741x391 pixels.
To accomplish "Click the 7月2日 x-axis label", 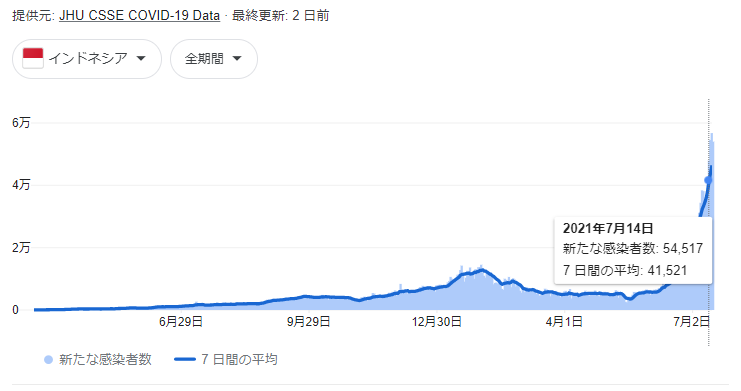I will click(692, 322).
